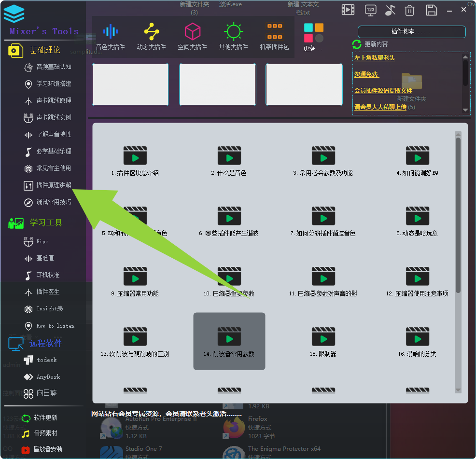The width and height of the screenshot is (476, 459).
Task: Open 常见宿主使用 section
Action: point(48,168)
